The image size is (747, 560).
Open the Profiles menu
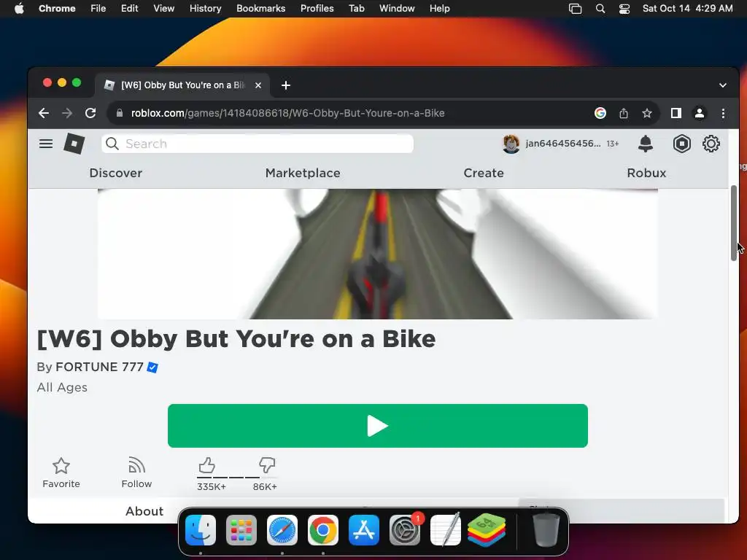click(x=317, y=8)
